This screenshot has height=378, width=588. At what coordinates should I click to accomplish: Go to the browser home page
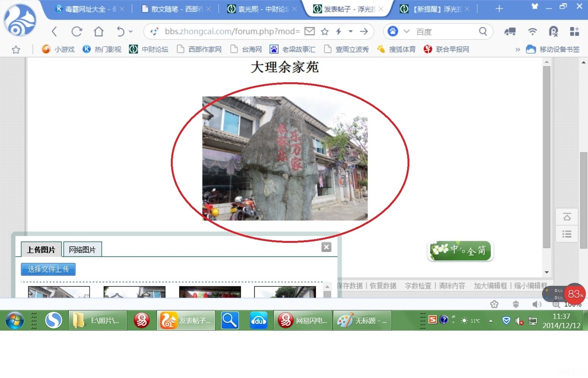pyautogui.click(x=98, y=32)
